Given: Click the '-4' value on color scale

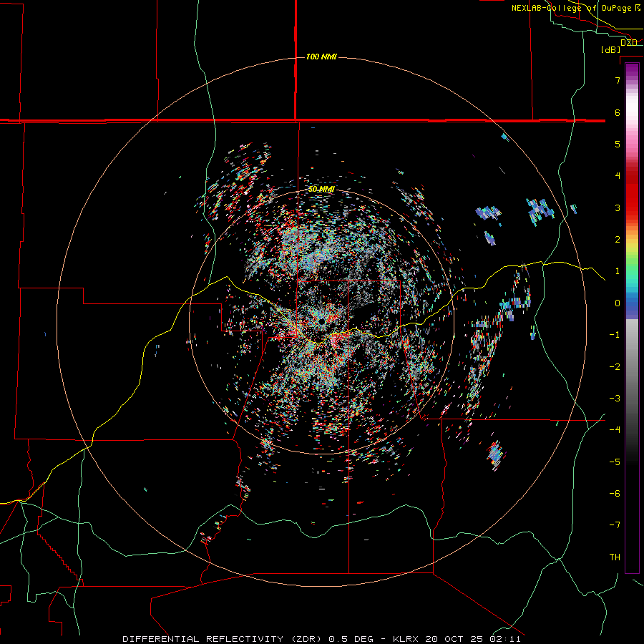Looking at the screenshot, I should click(615, 430).
